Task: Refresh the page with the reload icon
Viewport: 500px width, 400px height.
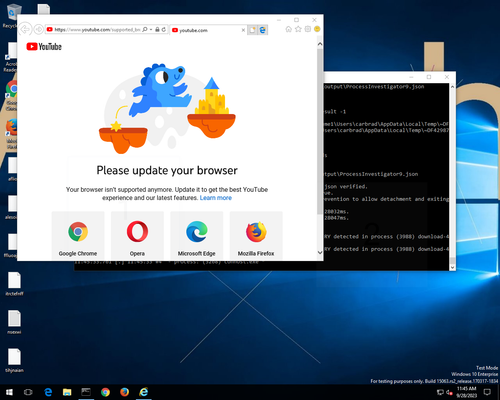Action: click(x=164, y=30)
